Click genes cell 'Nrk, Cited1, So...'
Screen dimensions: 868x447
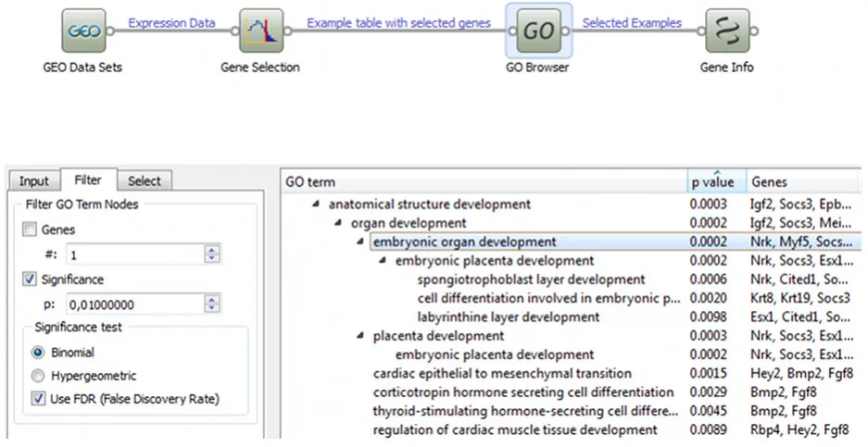pyautogui.click(x=799, y=279)
